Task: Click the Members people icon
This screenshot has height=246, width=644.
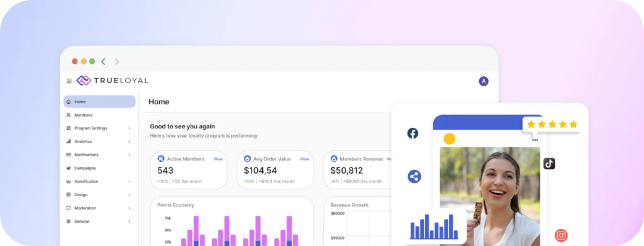Action: tap(69, 115)
